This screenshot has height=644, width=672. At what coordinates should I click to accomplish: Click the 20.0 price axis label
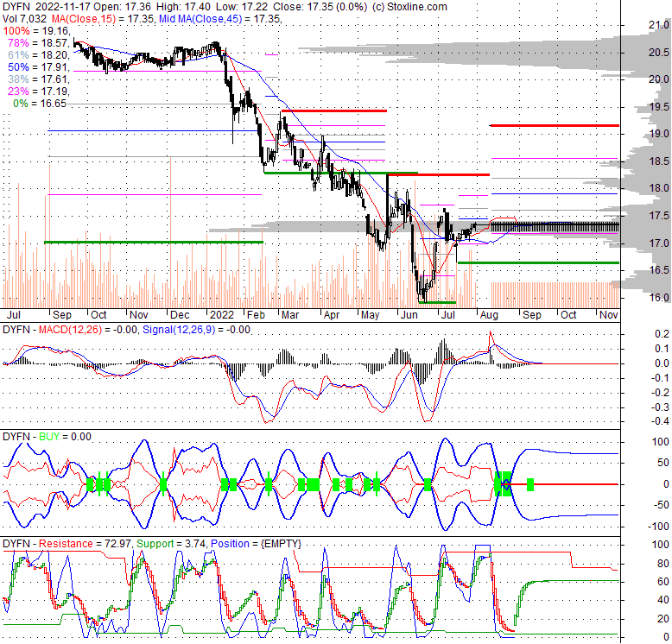coord(658,79)
